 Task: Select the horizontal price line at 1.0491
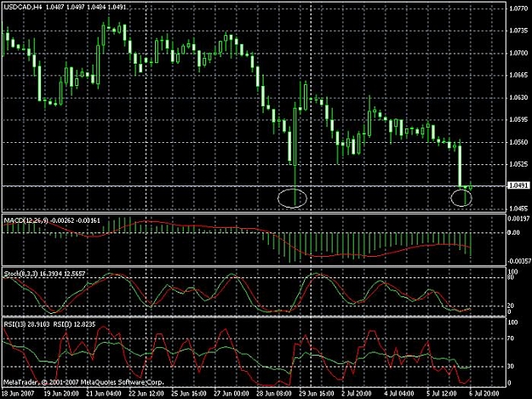point(254,186)
